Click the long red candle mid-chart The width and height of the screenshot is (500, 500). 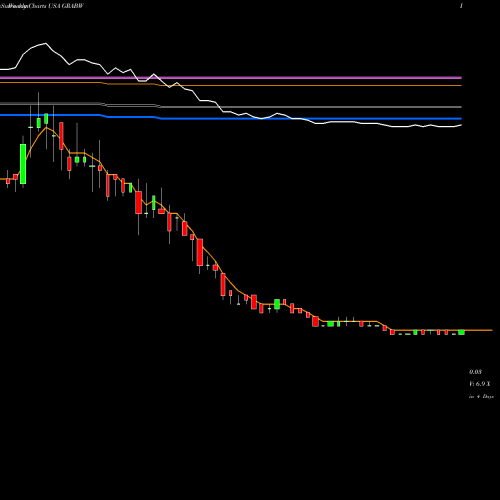click(200, 252)
